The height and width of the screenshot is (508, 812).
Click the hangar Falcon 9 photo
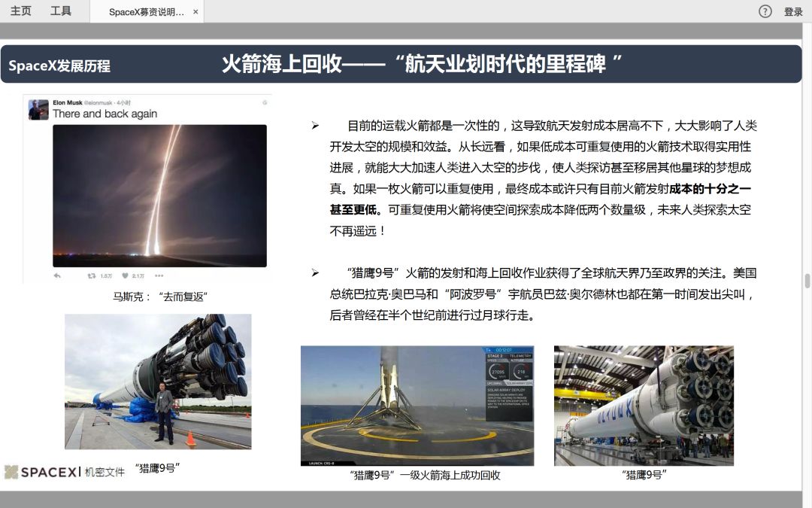[644, 406]
